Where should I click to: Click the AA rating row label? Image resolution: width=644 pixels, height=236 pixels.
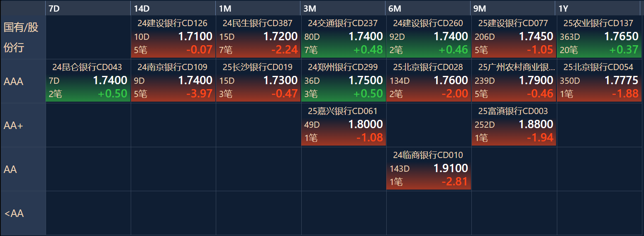click(x=23, y=169)
